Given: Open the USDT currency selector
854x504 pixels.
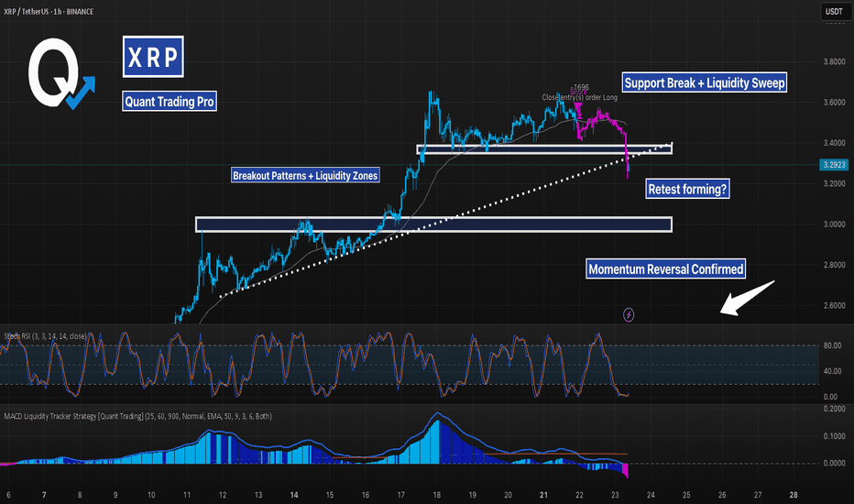Looking at the screenshot, I should coord(834,11).
